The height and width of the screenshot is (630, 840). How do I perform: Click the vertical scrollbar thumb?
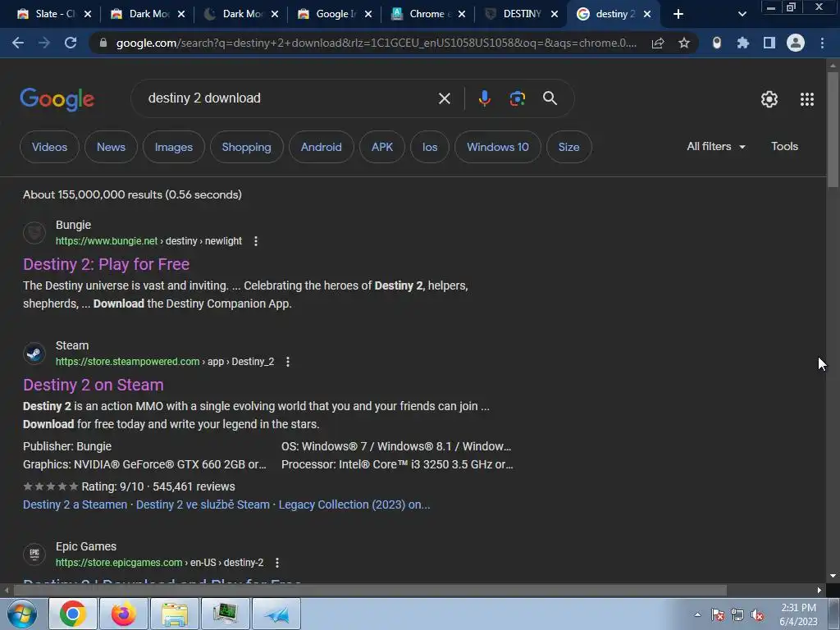point(833,129)
